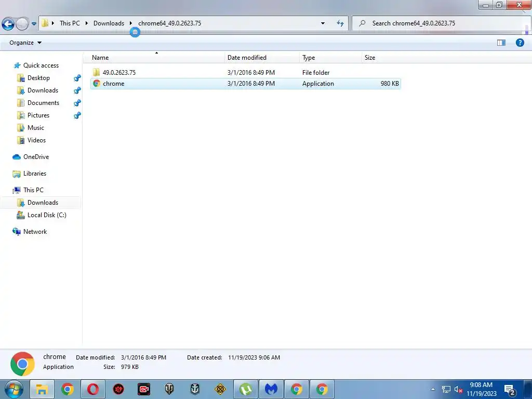Click the pin icon next to Desktop
532x399 pixels.
(x=77, y=78)
